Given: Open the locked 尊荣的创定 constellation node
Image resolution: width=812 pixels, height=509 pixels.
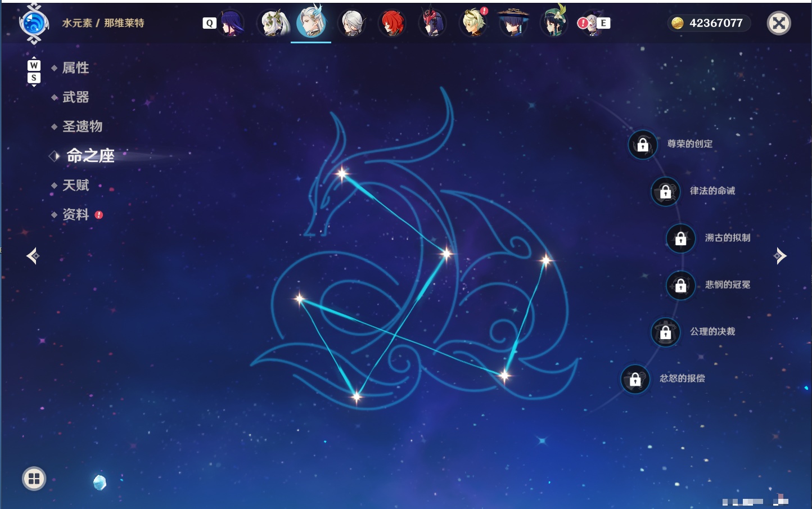Looking at the screenshot, I should [x=643, y=145].
